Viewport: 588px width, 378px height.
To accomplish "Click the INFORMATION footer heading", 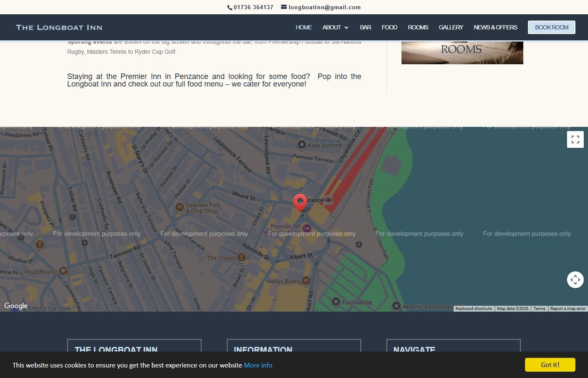I will point(263,349).
